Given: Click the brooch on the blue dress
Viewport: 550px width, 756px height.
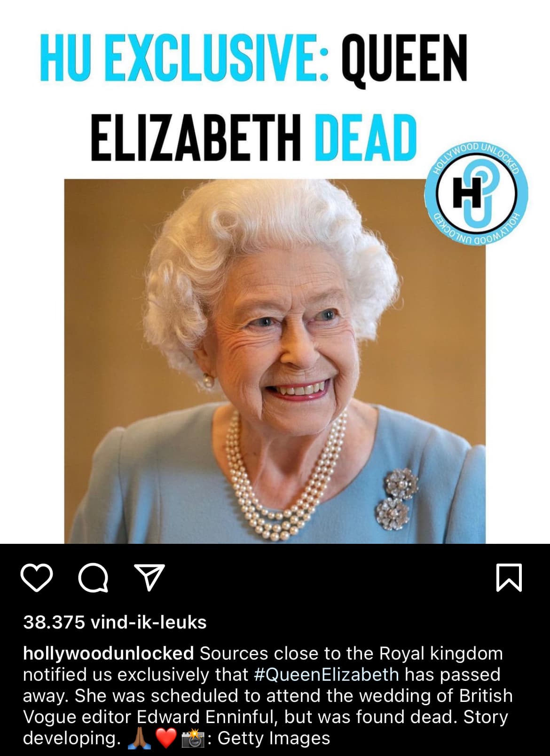Looking at the screenshot, I should (398, 499).
